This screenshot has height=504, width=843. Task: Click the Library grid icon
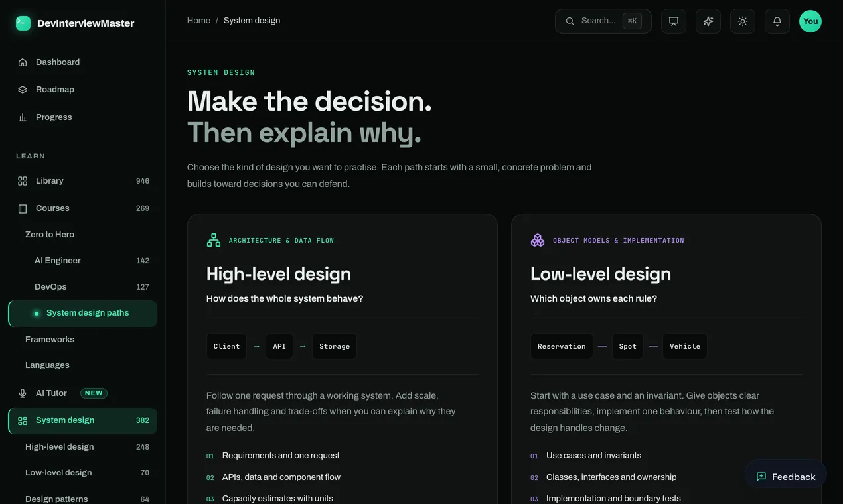point(23,181)
